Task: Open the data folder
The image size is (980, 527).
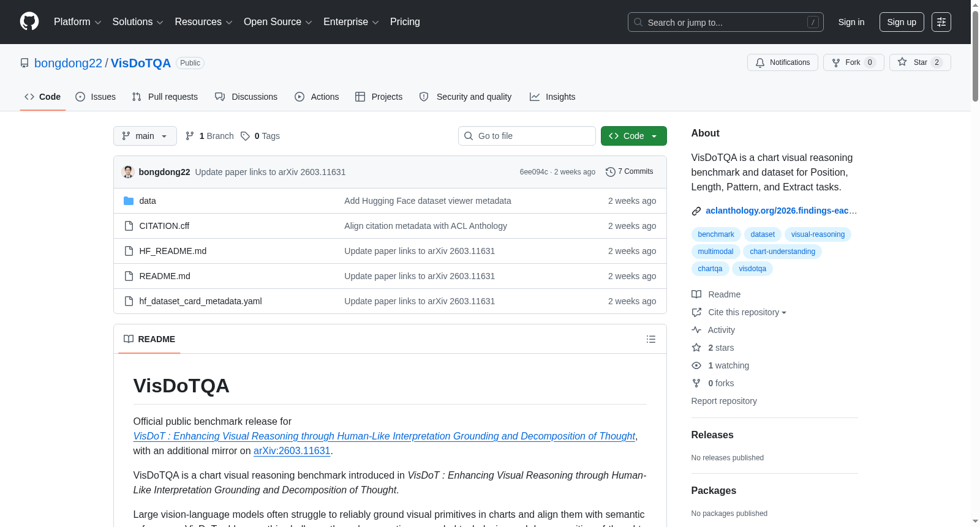Action: coord(148,201)
